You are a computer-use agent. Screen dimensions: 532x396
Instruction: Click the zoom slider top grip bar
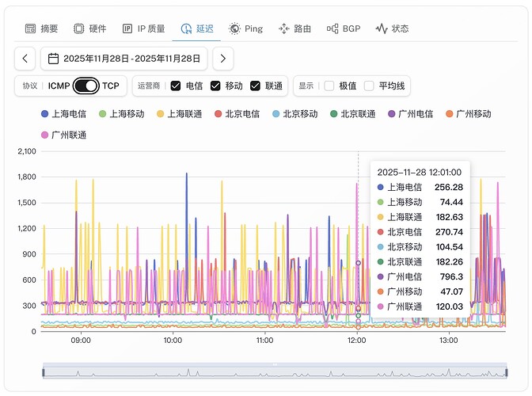[x=275, y=365]
